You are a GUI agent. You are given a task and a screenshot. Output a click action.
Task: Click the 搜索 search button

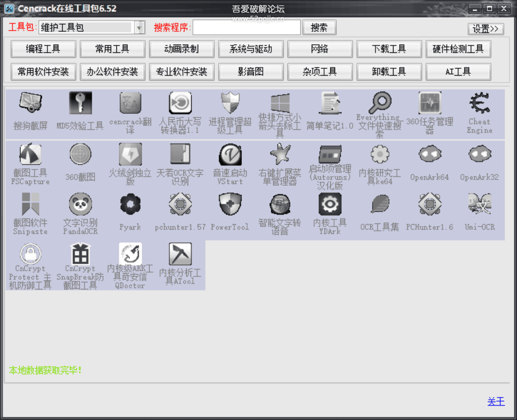tap(319, 28)
